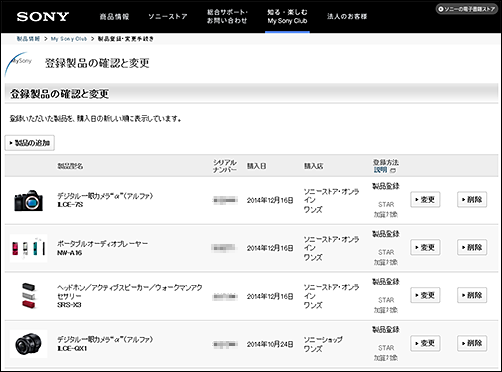Open ILCE-QX1 lens camera thumbnail

[x=29, y=344]
